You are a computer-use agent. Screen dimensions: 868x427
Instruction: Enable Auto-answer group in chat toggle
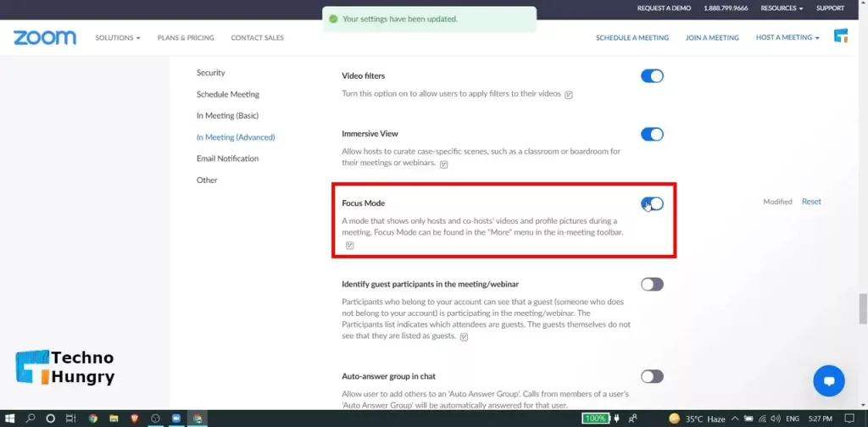652,377
